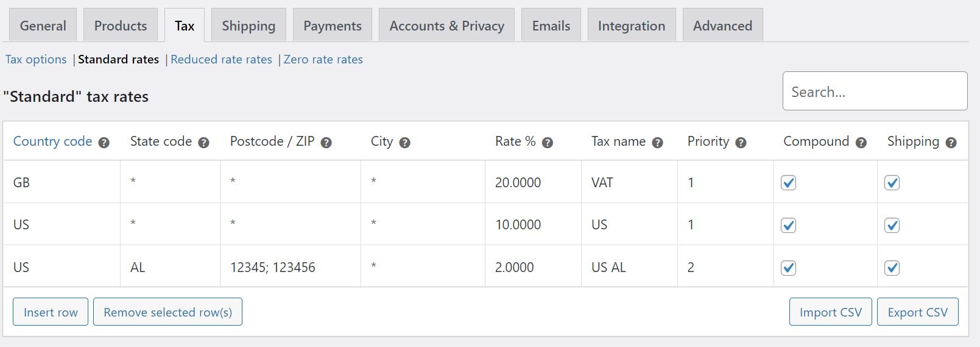The width and height of the screenshot is (980, 347).
Task: Open Reduced rate rates link
Action: click(x=221, y=59)
